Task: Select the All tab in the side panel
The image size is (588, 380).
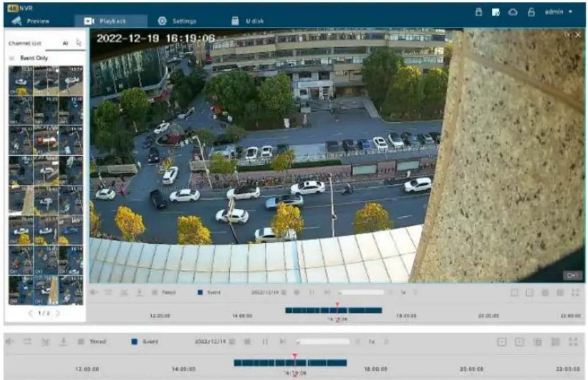Action: 65,44
